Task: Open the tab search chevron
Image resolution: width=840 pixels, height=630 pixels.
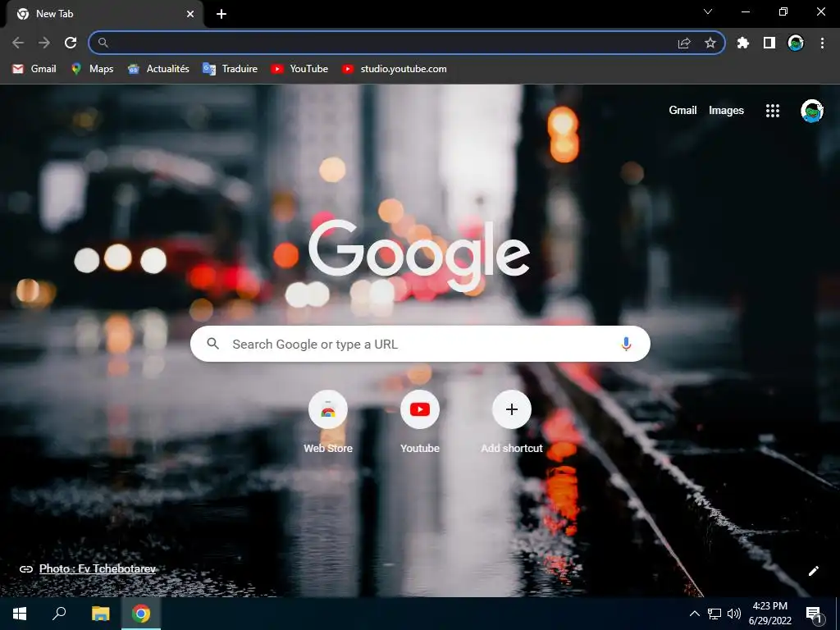Action: 708,11
